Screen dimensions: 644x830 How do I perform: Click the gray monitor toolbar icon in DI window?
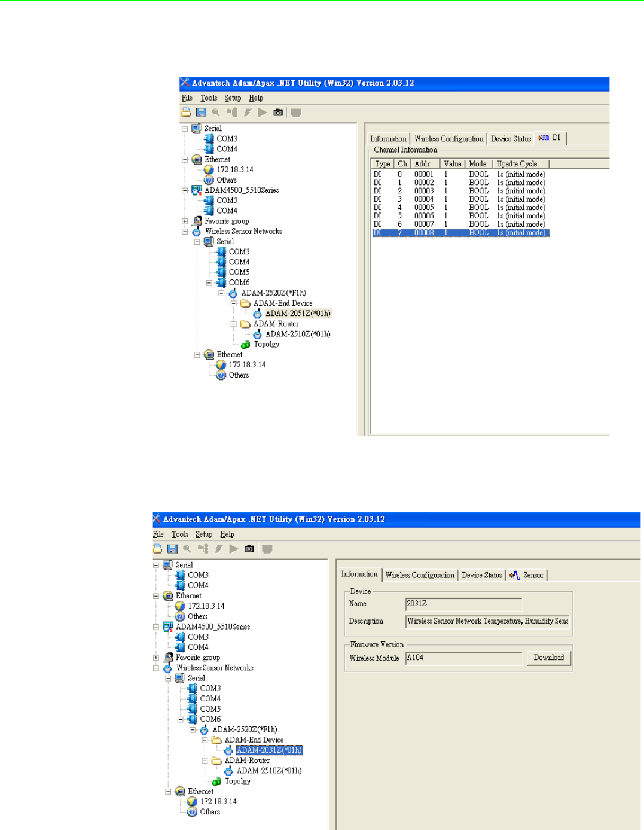[296, 113]
